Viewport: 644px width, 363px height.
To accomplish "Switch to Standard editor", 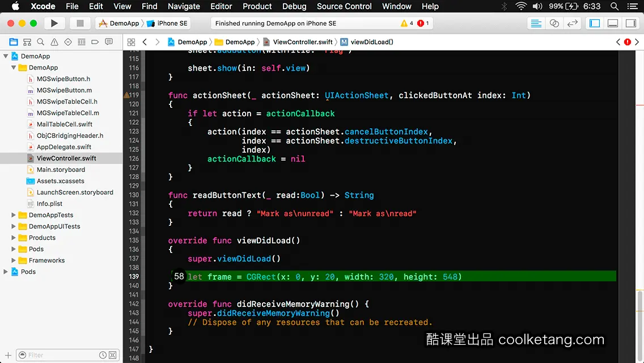I will [536, 23].
